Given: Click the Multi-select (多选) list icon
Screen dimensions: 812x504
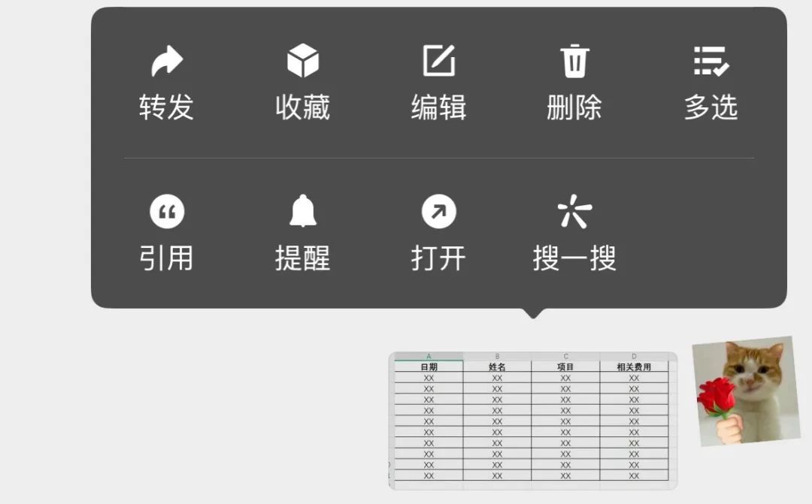Looking at the screenshot, I should [x=712, y=59].
